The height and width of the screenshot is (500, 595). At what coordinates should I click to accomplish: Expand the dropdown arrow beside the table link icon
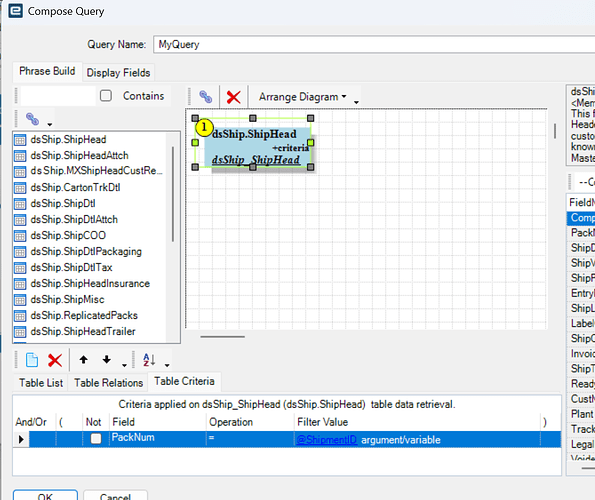(x=50, y=124)
